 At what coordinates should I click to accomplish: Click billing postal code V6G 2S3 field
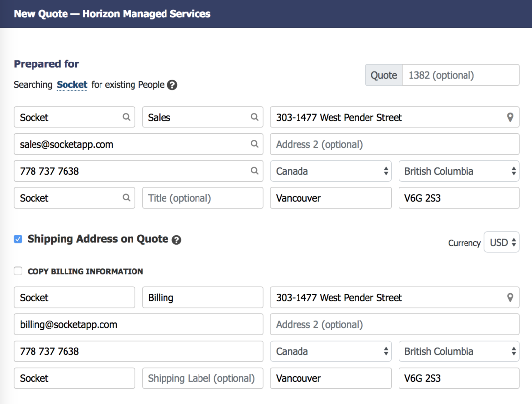click(x=459, y=198)
